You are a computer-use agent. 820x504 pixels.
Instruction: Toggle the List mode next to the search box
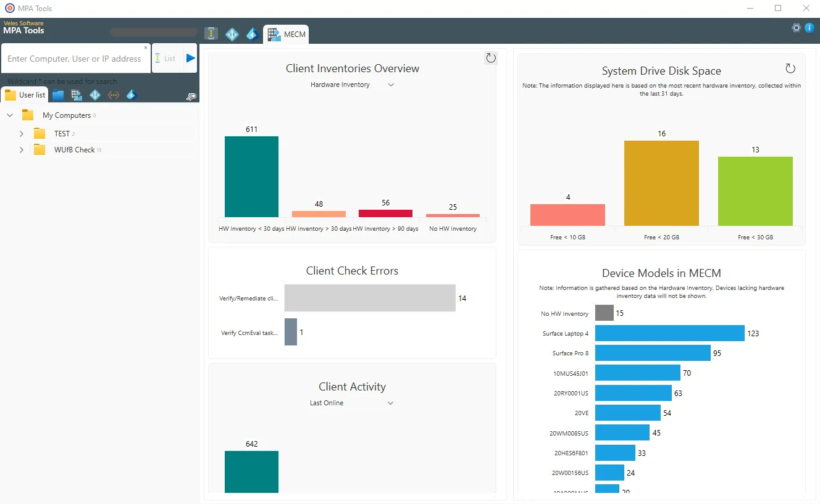coord(165,58)
